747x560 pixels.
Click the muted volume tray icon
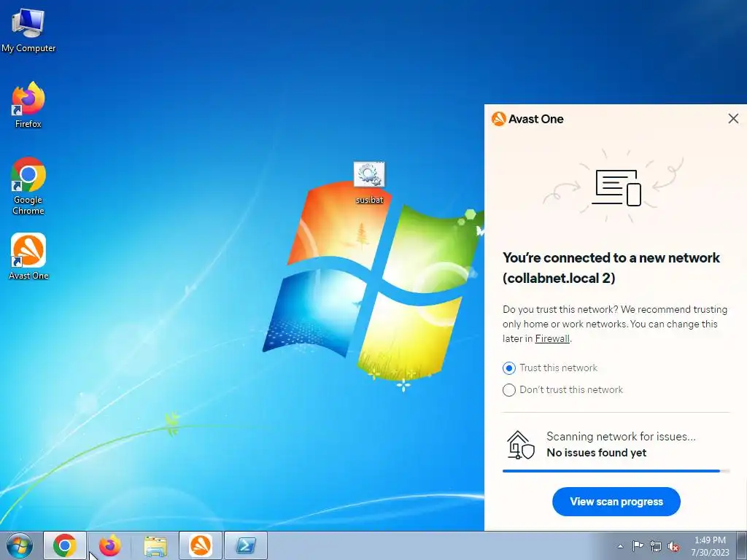(673, 546)
